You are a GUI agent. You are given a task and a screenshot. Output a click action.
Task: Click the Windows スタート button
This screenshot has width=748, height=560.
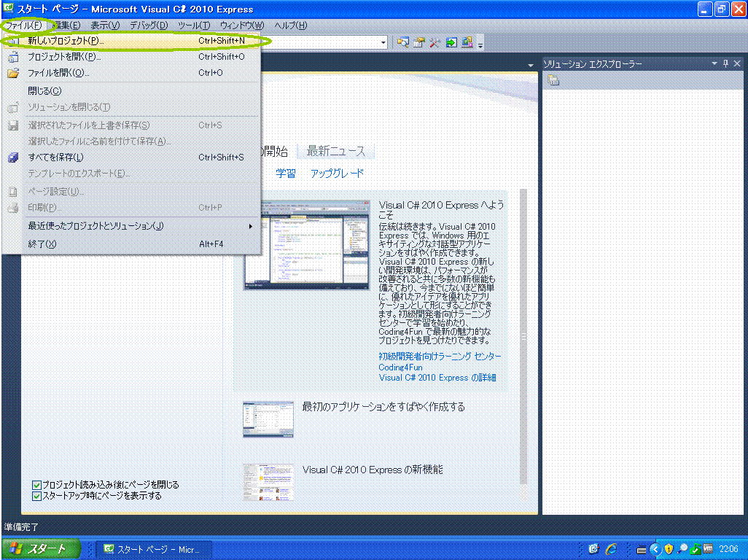(40, 549)
